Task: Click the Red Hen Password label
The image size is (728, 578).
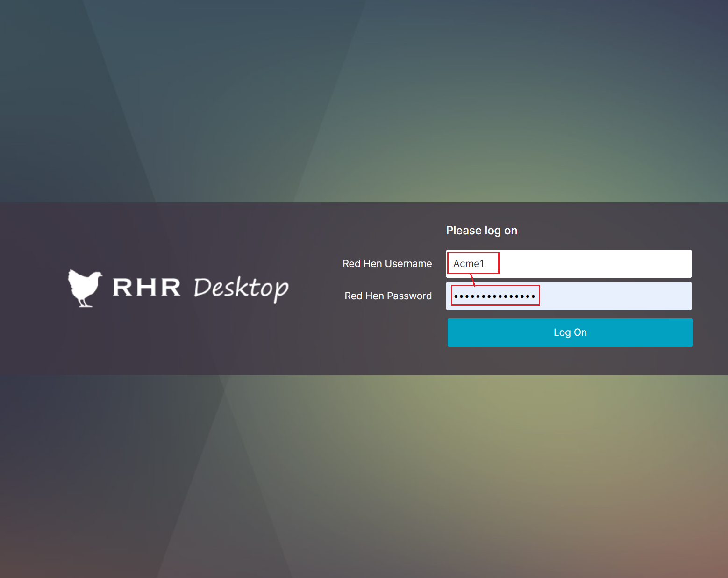Action: point(388,296)
